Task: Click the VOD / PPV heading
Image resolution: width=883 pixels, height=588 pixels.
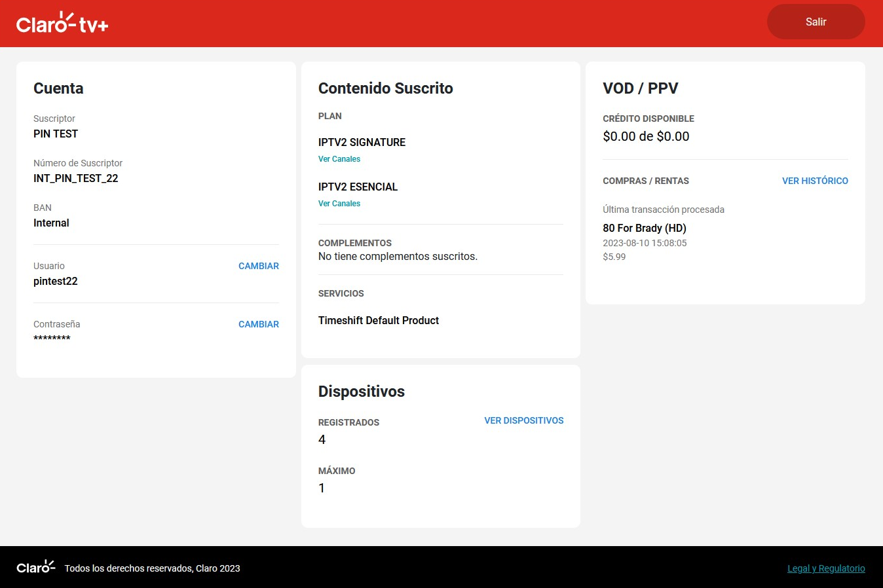Action: coord(640,88)
